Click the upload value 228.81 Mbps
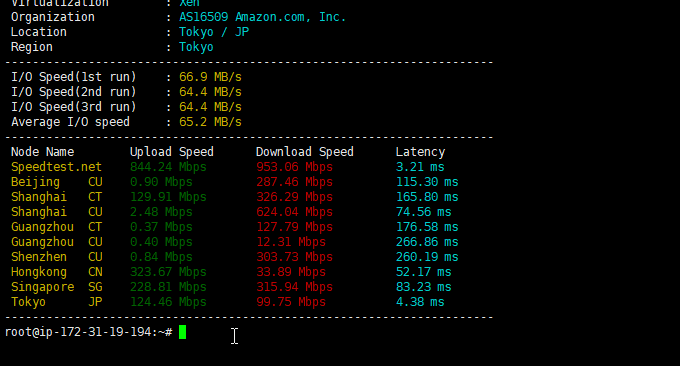This screenshot has width=680, height=366. [x=168, y=287]
